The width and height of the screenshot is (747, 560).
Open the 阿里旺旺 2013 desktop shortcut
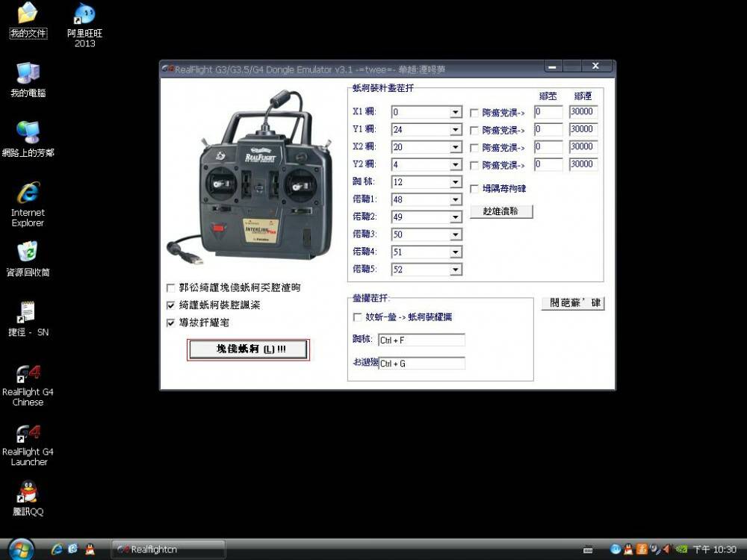click(85, 25)
